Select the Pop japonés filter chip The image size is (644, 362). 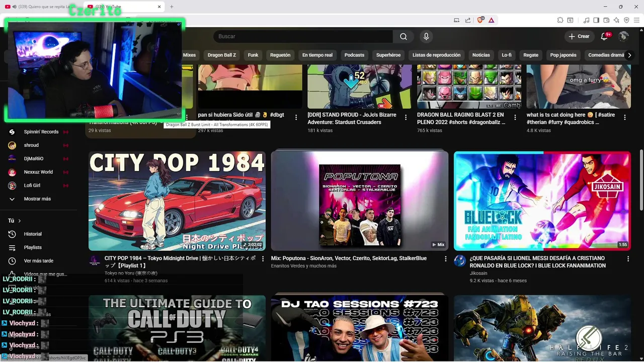pos(563,55)
